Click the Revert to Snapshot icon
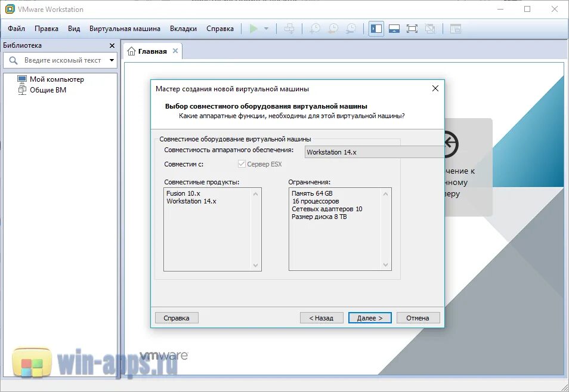 pos(333,29)
